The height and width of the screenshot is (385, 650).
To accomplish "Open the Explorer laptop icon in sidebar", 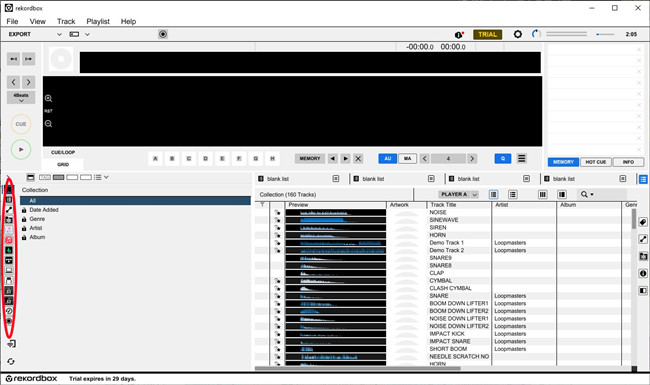I will tap(9, 270).
